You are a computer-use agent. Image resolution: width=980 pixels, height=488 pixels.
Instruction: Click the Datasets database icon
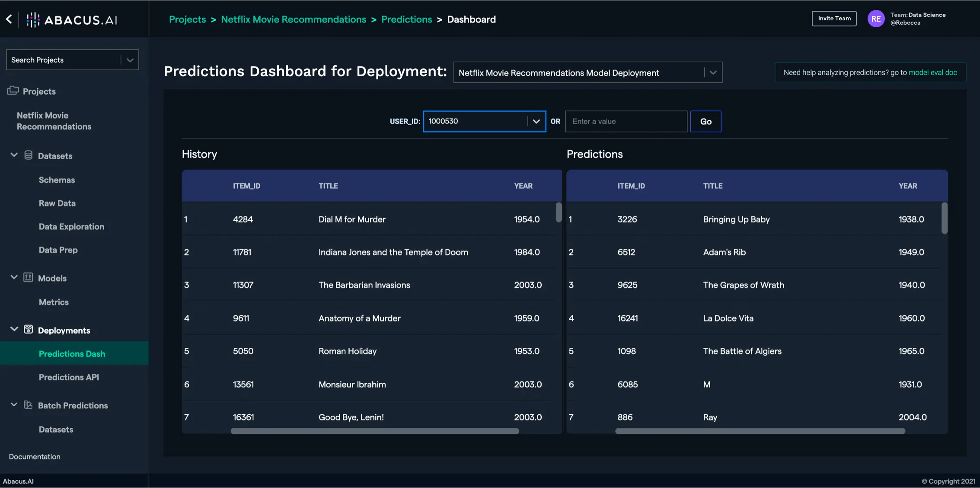[x=29, y=155]
